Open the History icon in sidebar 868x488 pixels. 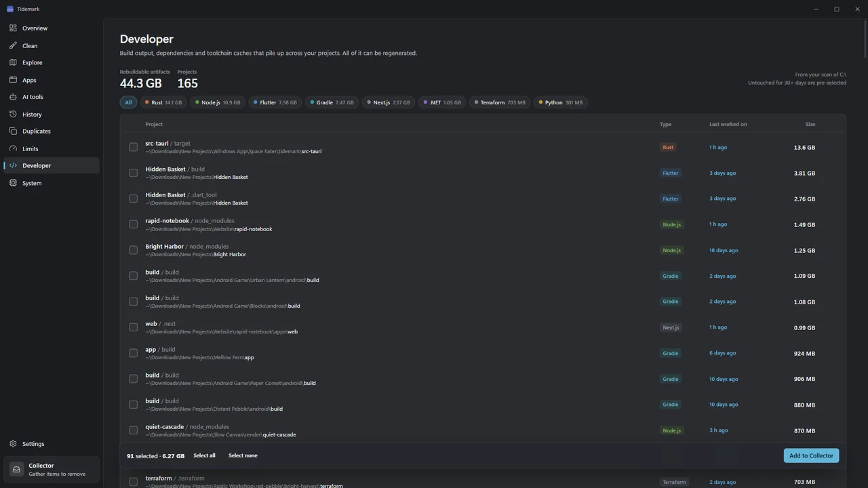(13, 114)
